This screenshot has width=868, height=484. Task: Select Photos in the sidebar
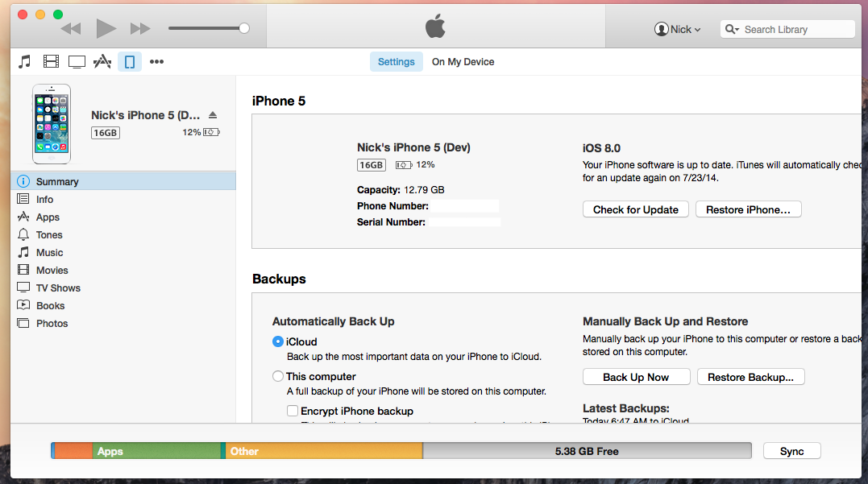123,323
